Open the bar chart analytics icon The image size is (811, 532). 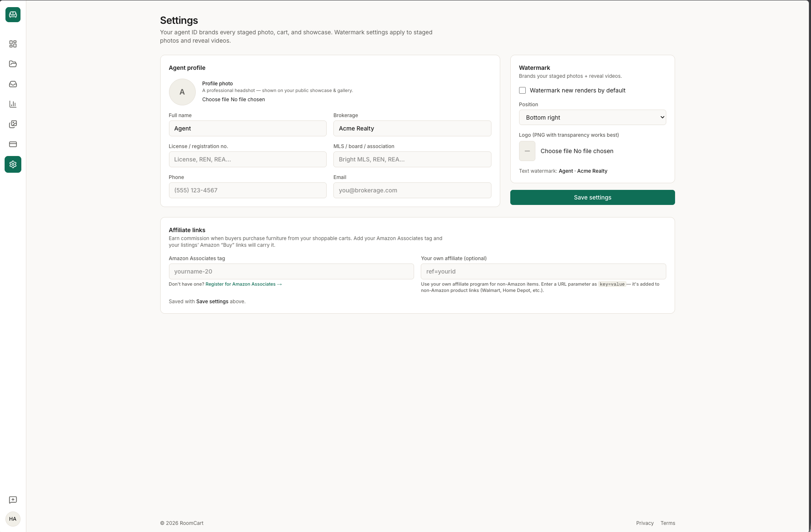pos(13,104)
